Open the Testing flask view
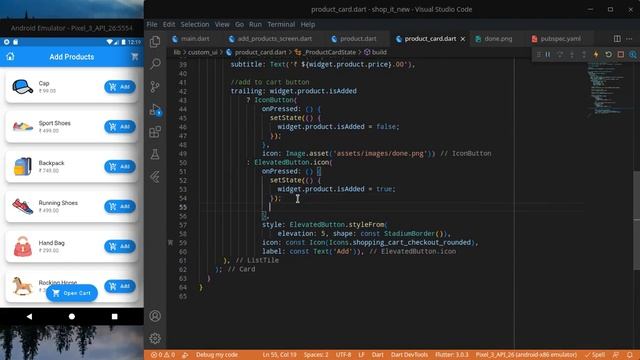The width and height of the screenshot is (640, 360). [x=155, y=154]
